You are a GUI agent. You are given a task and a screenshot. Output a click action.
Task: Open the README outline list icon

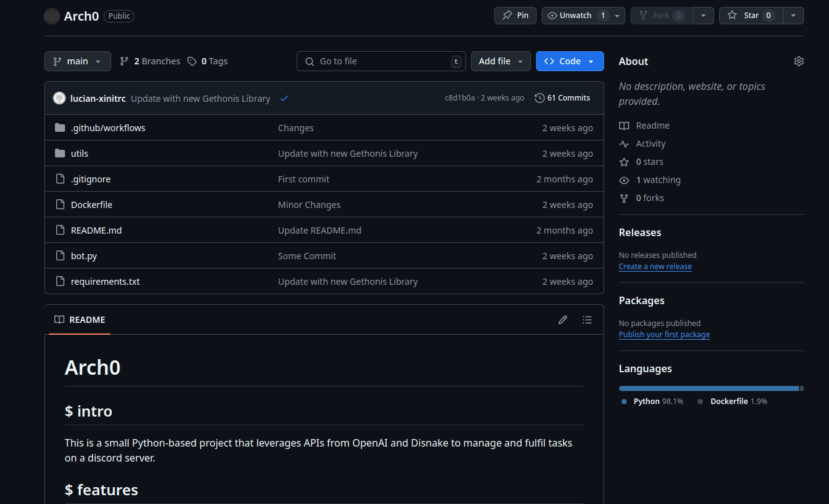click(587, 320)
